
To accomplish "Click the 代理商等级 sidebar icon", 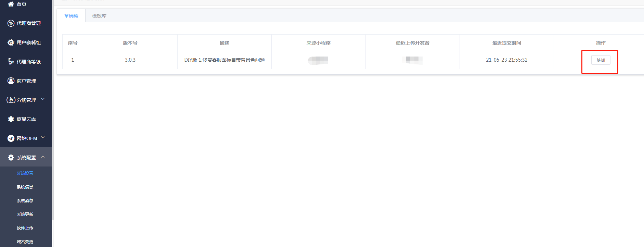I will (11, 62).
